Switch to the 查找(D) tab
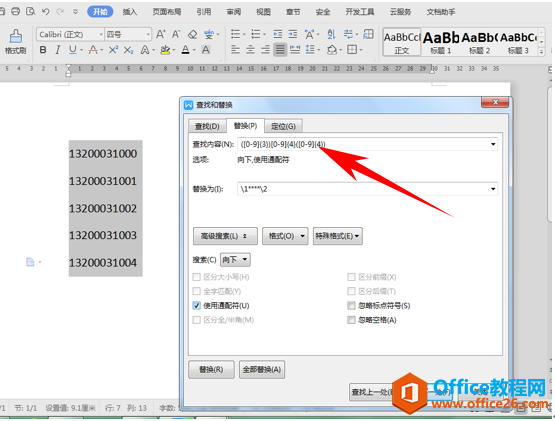Viewport: 555px width, 421px height. click(x=207, y=126)
